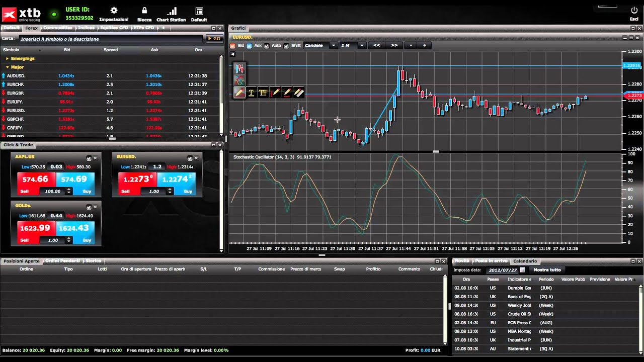
Task: Toggle the Ask checkbox
Action: (x=249, y=45)
